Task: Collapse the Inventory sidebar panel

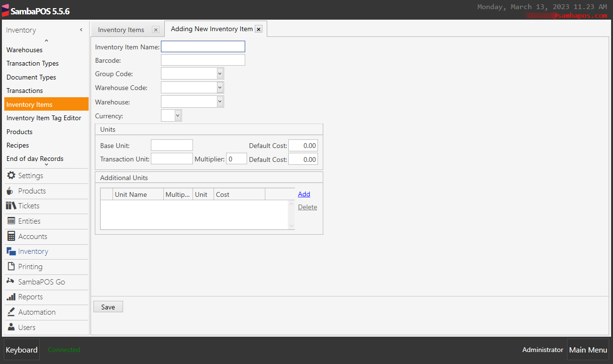Action: click(x=81, y=30)
